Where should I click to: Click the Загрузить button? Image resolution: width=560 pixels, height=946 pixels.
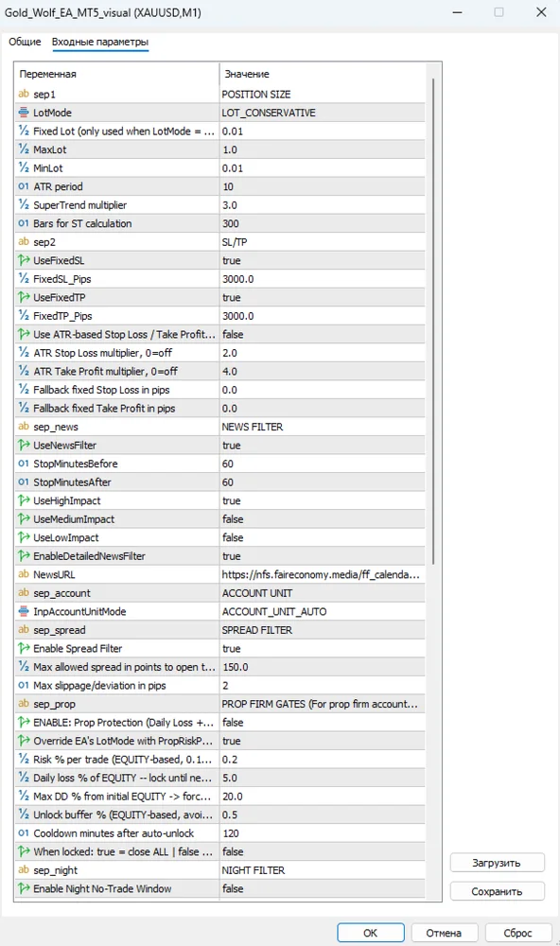(x=498, y=863)
